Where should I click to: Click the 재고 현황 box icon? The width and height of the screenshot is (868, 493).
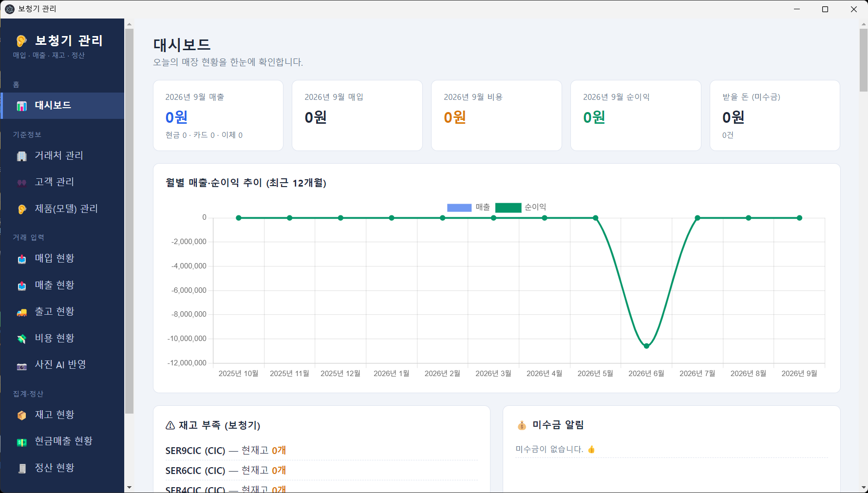pyautogui.click(x=22, y=415)
